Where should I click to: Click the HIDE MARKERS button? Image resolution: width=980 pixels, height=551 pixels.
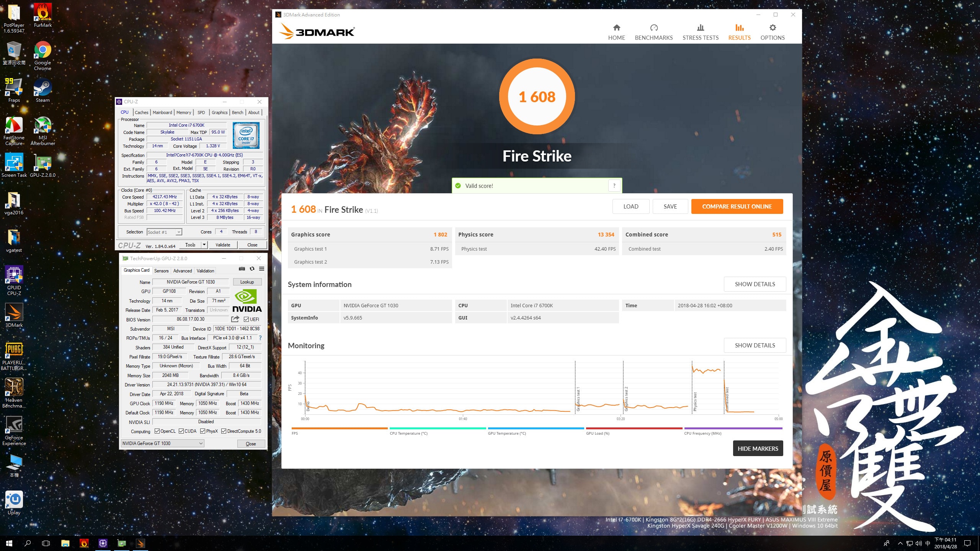click(758, 448)
